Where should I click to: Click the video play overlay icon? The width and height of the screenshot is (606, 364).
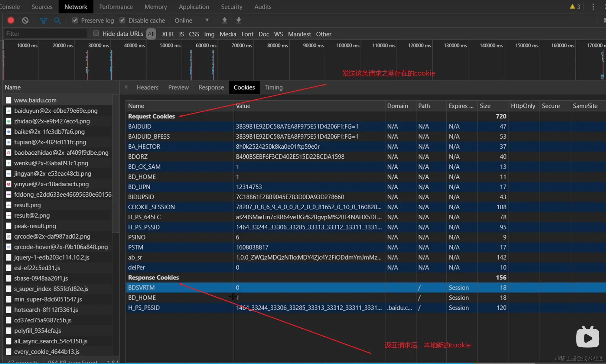click(587, 337)
